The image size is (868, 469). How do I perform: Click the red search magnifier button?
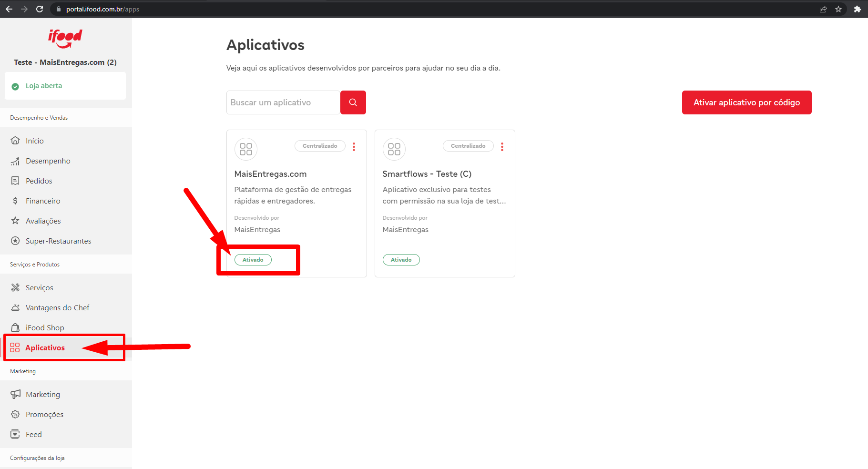pyautogui.click(x=353, y=102)
